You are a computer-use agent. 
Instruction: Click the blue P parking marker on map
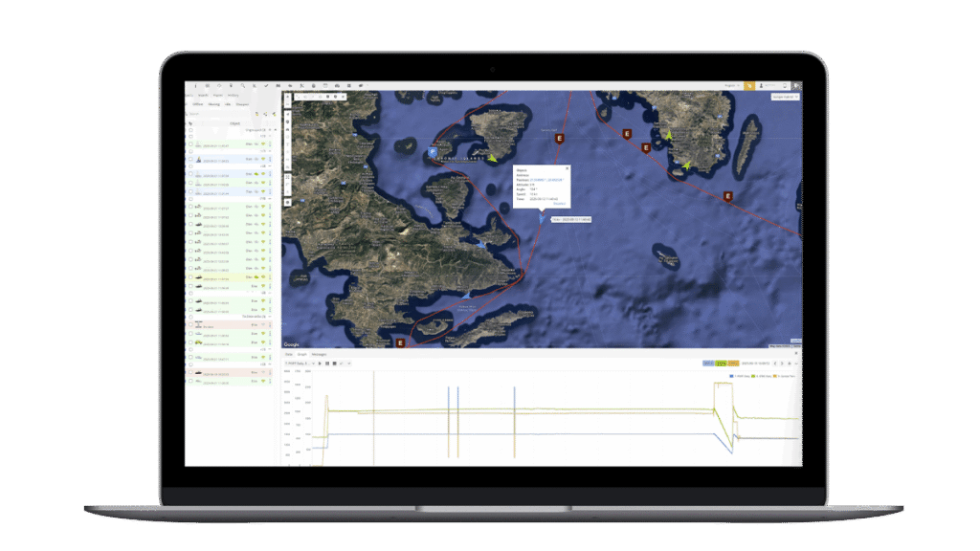click(x=433, y=151)
